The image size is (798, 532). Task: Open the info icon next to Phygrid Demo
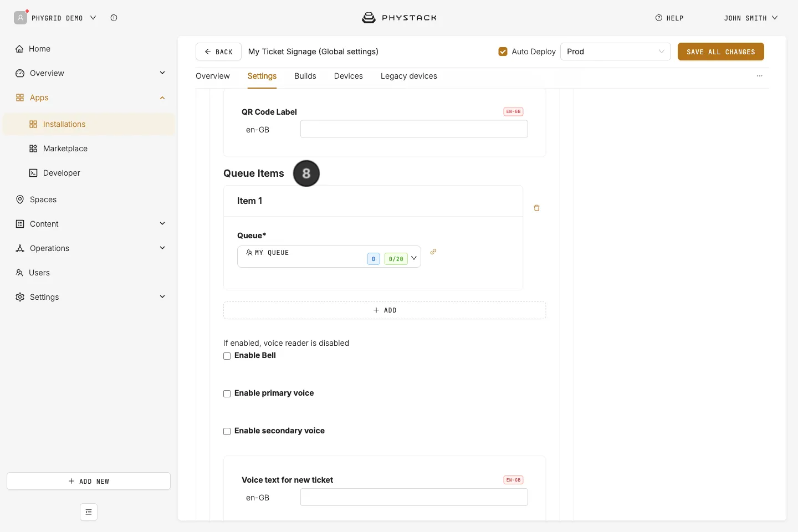114,18
